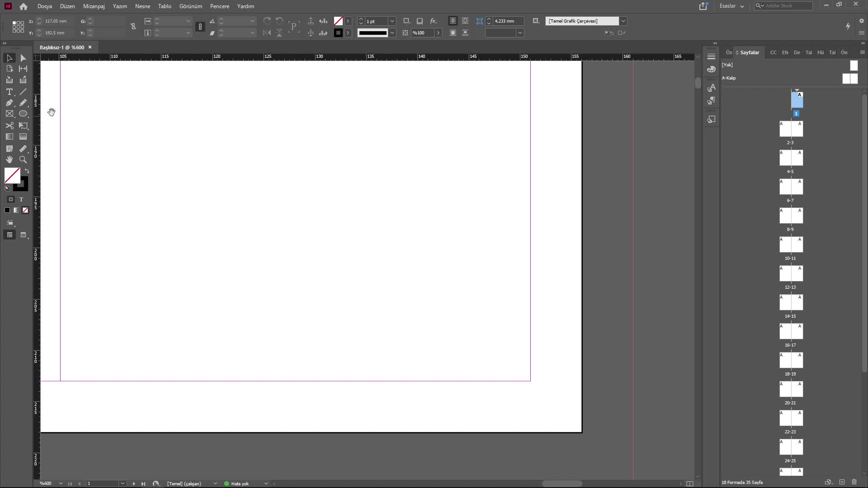The width and height of the screenshot is (868, 488).
Task: Select the Note tool
Action: point(9,149)
